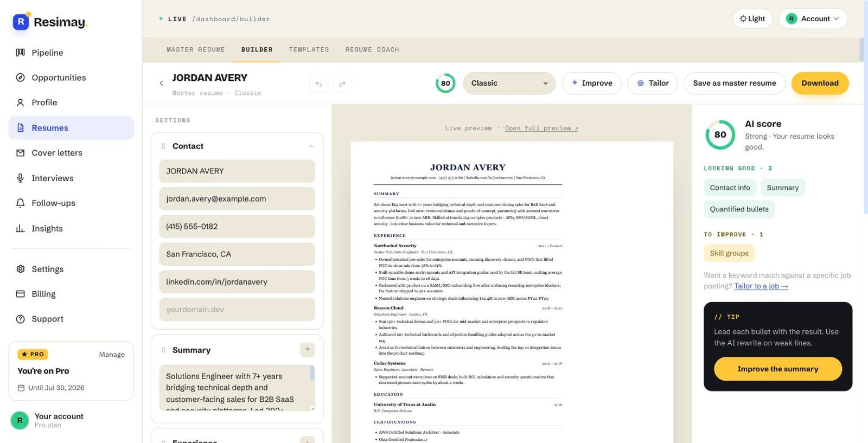The height and width of the screenshot is (443, 868).
Task: Open Follow-ups bell item
Action: [x=71, y=203]
